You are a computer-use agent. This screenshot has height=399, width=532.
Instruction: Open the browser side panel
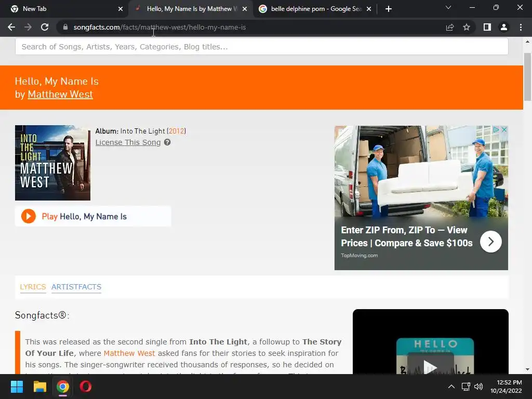tap(487, 27)
